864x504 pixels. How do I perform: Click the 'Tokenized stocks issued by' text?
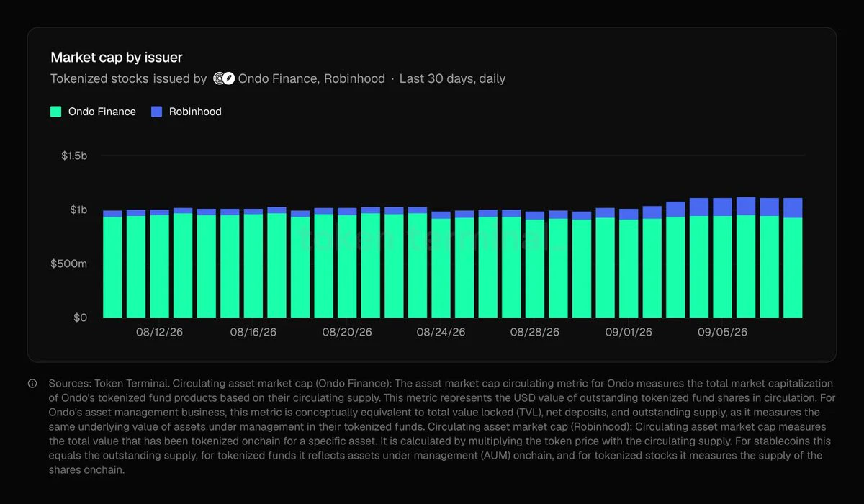129,78
